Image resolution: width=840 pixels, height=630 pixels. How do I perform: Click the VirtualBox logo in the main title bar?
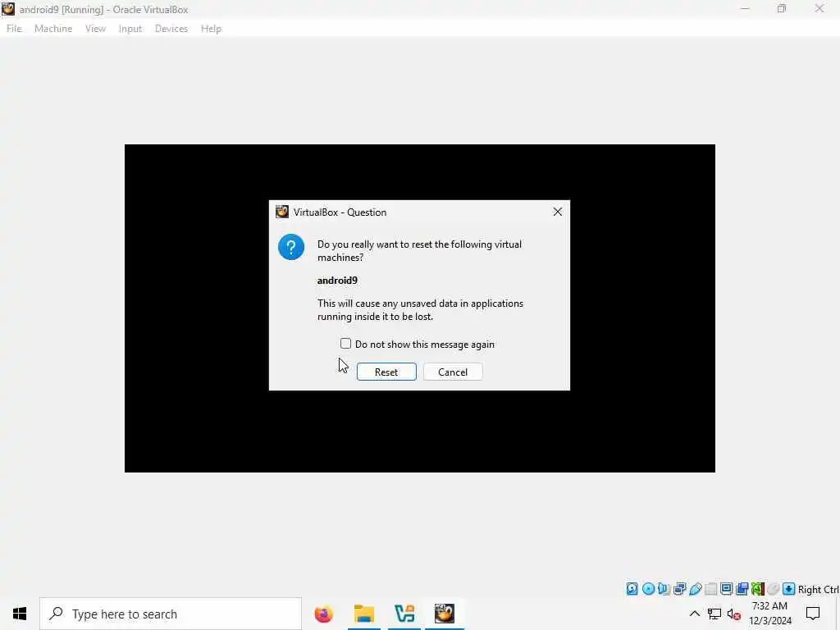pyautogui.click(x=8, y=9)
